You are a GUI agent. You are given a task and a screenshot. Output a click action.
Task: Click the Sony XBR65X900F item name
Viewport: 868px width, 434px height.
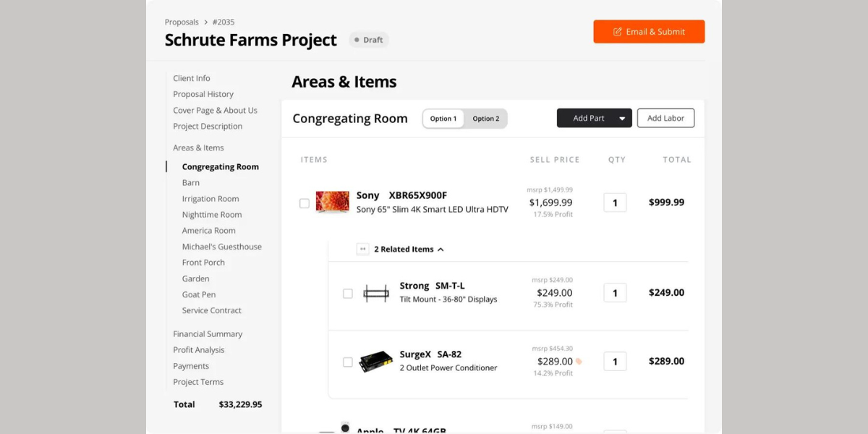coord(401,195)
